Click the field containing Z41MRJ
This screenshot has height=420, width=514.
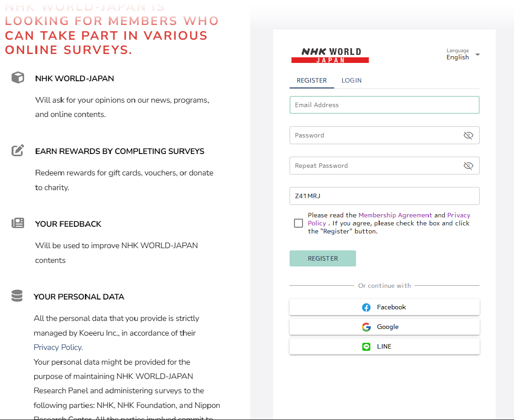point(385,196)
